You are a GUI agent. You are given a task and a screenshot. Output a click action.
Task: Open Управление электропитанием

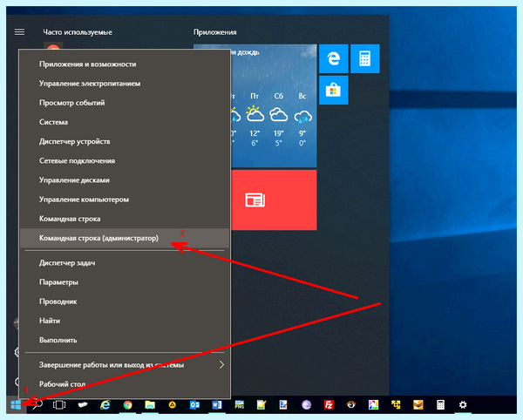(x=125, y=84)
